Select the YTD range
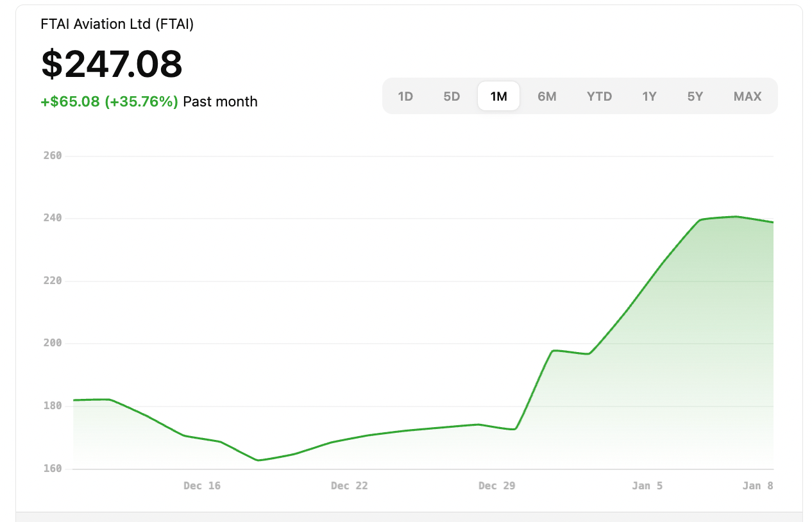This screenshot has height=522, width=812. click(x=600, y=96)
